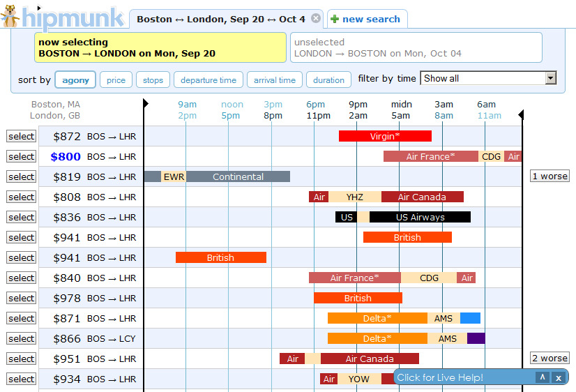
Task: Collapse the live help chat with caret icon
Action: [x=542, y=377]
